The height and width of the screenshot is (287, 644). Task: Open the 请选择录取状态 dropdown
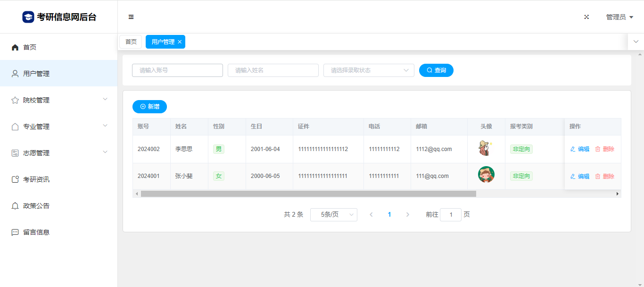(x=369, y=70)
